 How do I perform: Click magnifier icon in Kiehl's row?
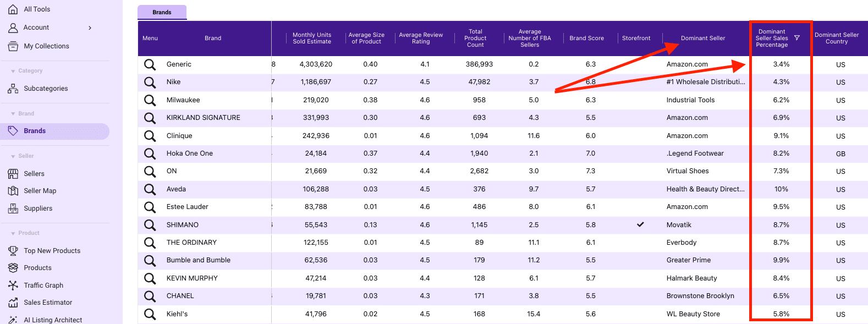pos(150,314)
